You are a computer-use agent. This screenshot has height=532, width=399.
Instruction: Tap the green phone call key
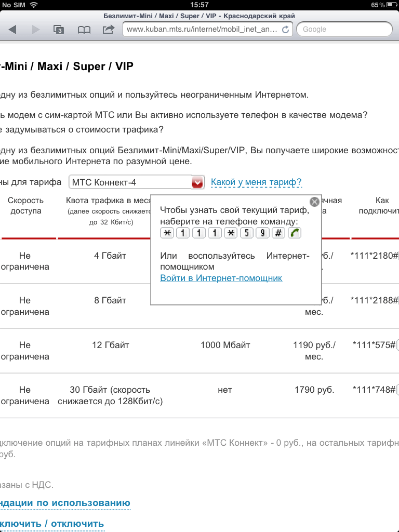(x=294, y=233)
